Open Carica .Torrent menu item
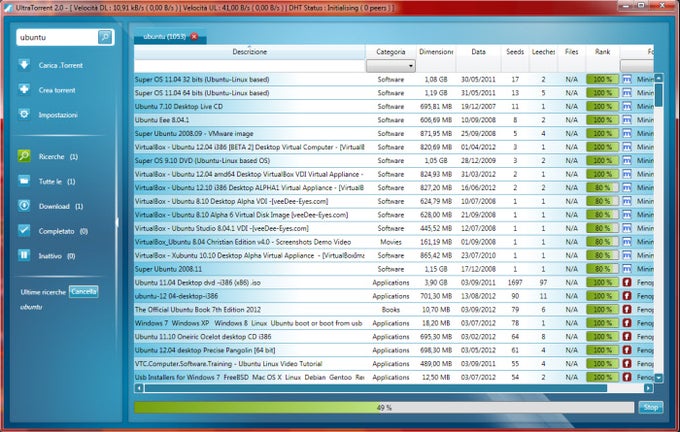 tap(61, 65)
